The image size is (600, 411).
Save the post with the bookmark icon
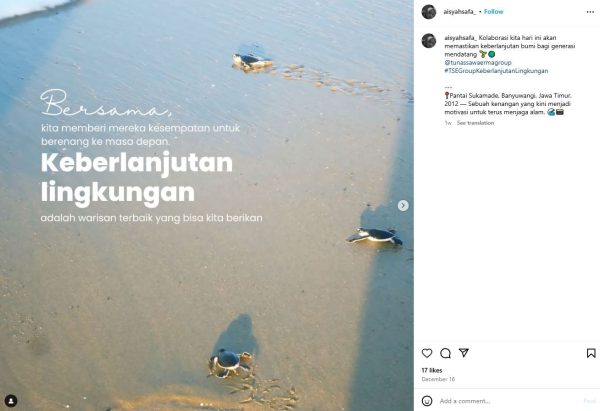pyautogui.click(x=591, y=353)
